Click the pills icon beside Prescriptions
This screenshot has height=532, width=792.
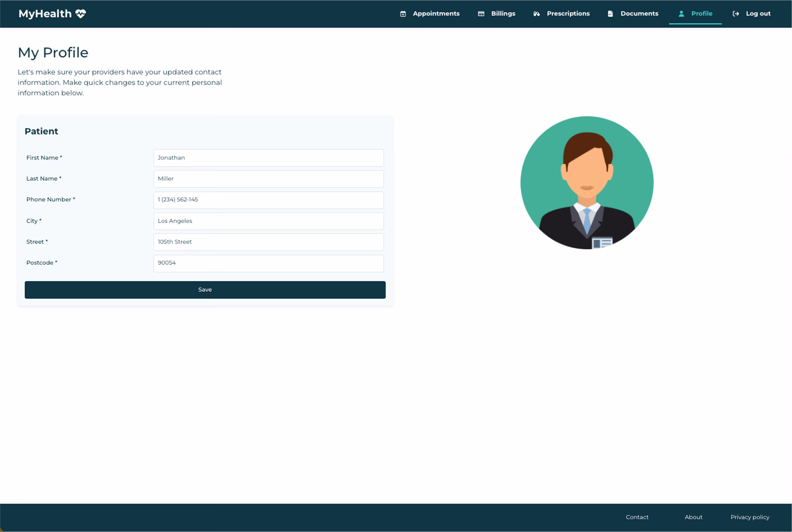coord(536,14)
